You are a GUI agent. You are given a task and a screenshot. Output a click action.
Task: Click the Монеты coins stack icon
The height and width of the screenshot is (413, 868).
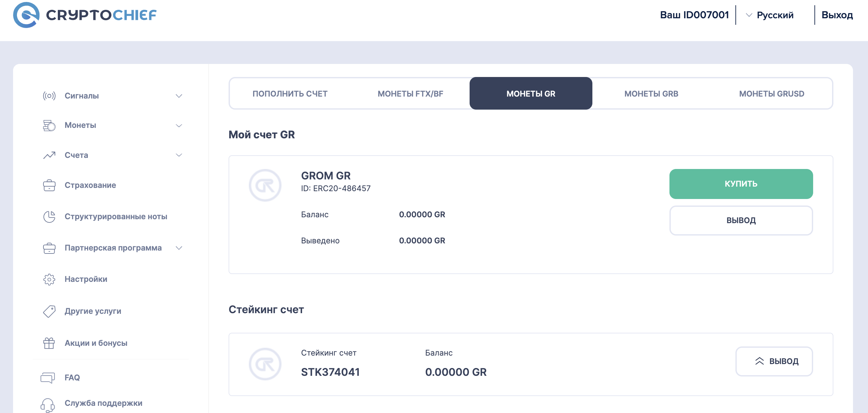coord(49,126)
